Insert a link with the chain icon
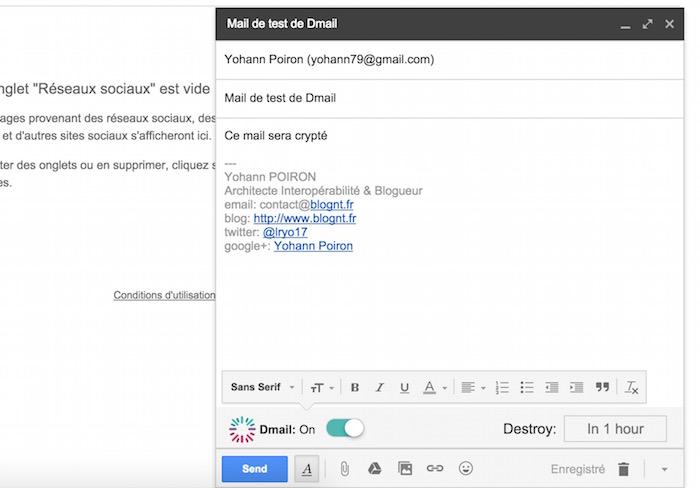The image size is (700, 488). [435, 468]
